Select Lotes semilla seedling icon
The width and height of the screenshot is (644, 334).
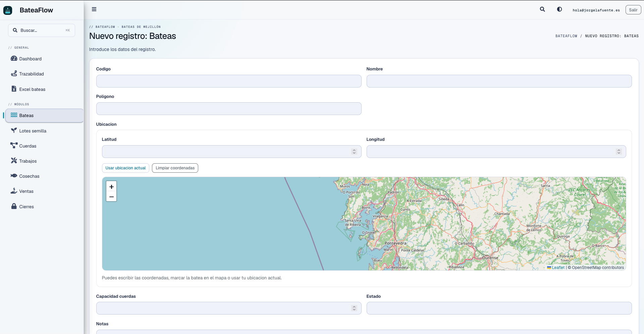(x=14, y=130)
